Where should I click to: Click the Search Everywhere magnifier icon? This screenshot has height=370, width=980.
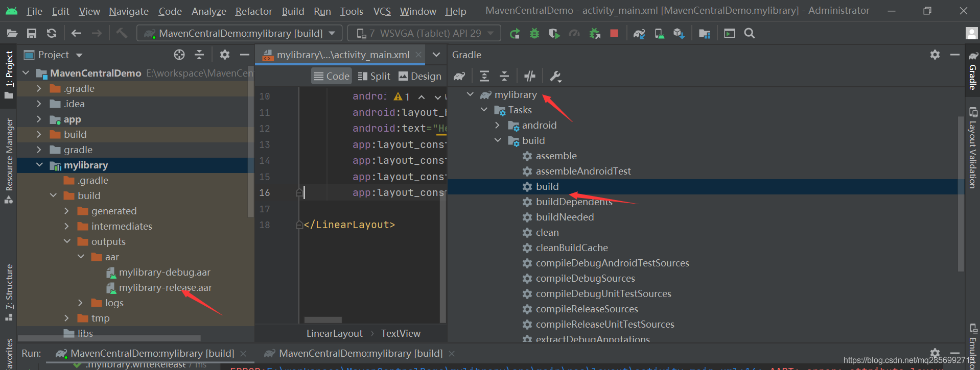point(750,34)
